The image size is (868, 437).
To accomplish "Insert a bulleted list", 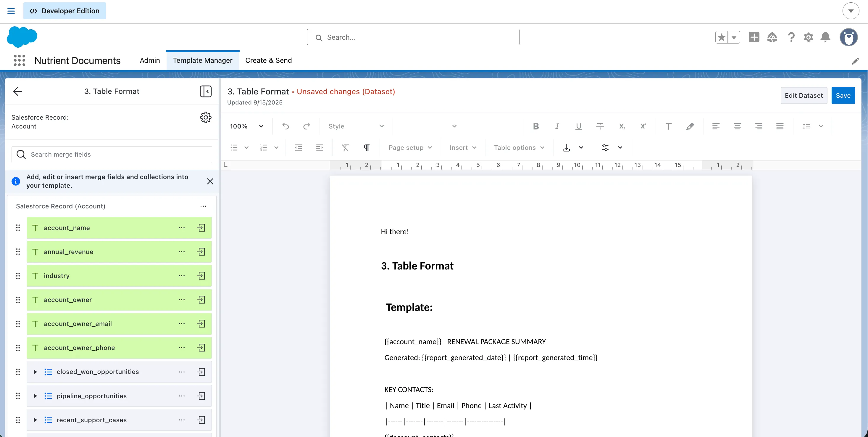I will pos(234,147).
